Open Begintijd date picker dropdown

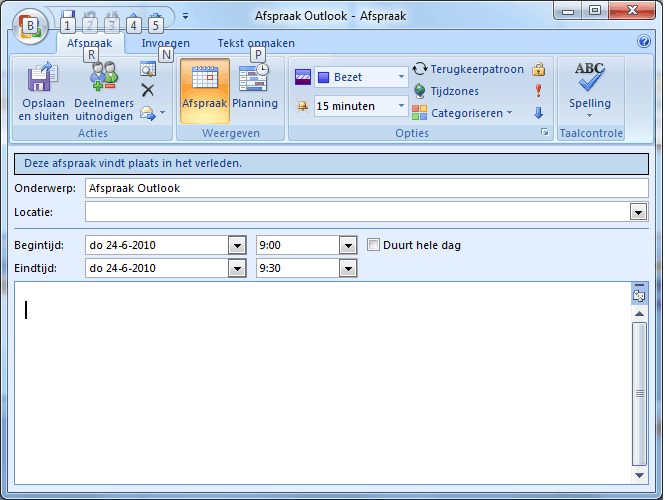(x=238, y=245)
